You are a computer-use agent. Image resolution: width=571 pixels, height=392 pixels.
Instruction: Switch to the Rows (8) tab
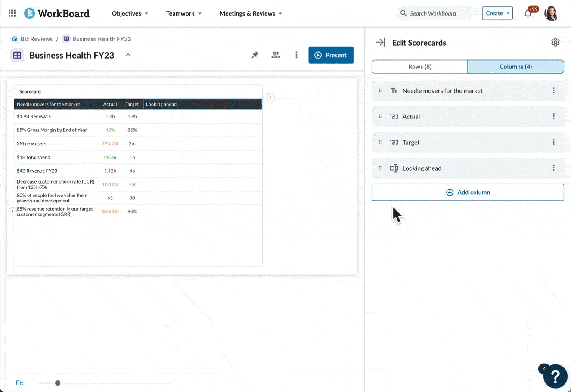(419, 67)
